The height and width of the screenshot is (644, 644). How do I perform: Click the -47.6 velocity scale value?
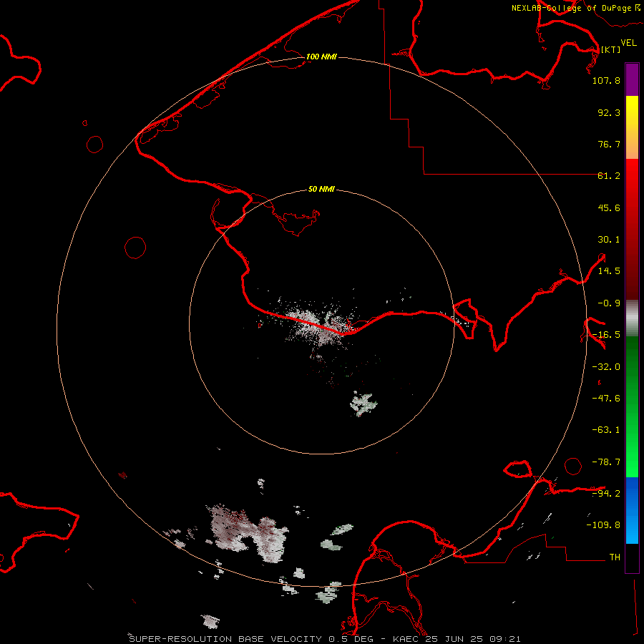click(x=606, y=399)
